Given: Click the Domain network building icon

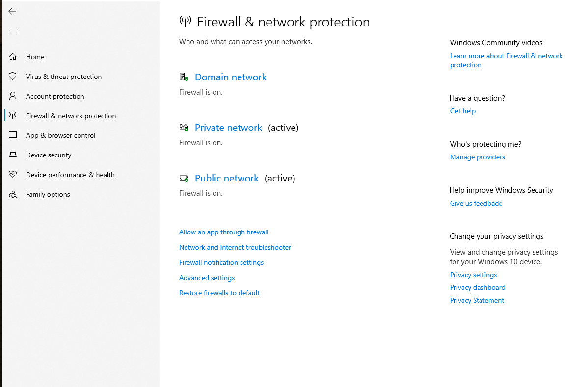Looking at the screenshot, I should coord(184,77).
